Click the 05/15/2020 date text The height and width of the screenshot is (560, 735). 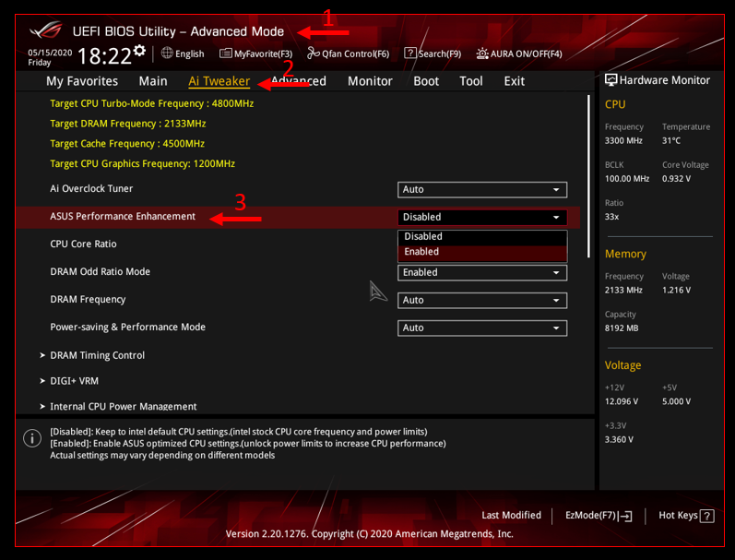(50, 53)
